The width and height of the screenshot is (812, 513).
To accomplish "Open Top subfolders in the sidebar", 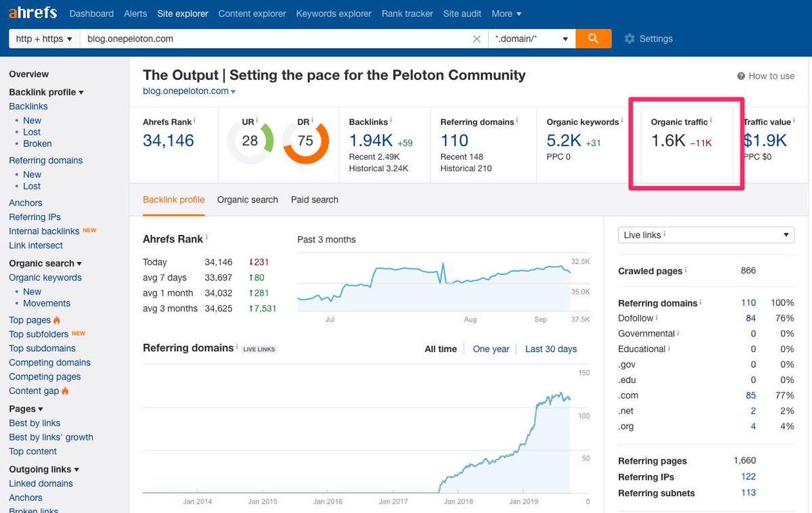I will pyautogui.click(x=39, y=334).
